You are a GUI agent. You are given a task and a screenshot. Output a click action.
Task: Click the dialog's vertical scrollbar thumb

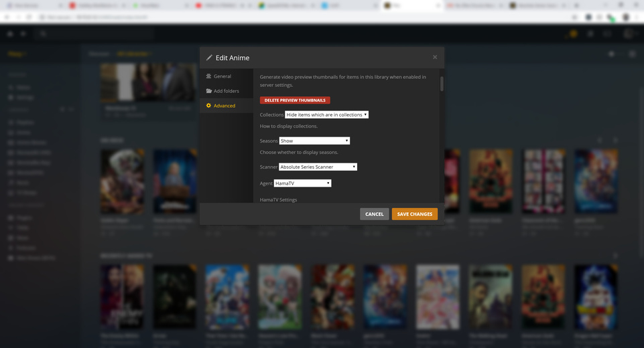pos(442,84)
